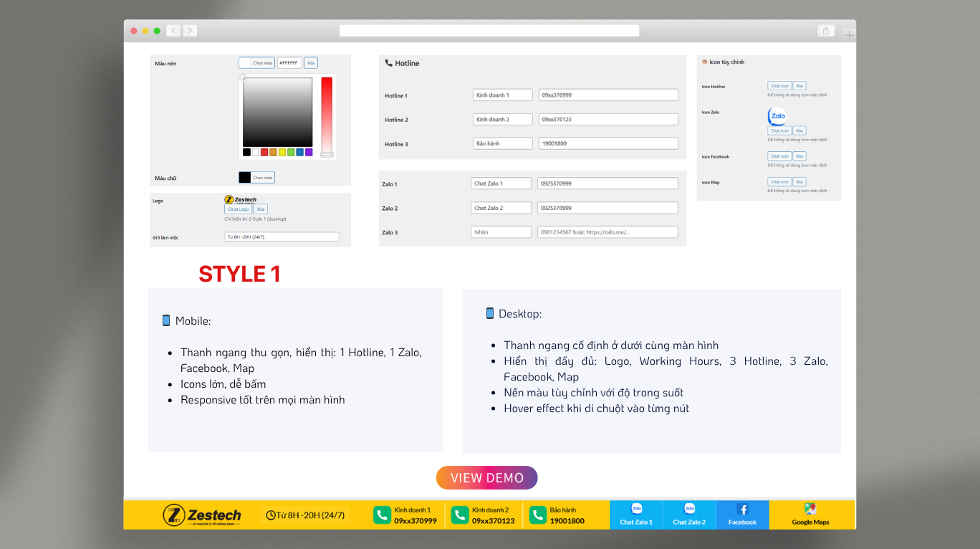Click Xóa next to the background color field
The height and width of the screenshot is (549, 980).
pyautogui.click(x=310, y=62)
